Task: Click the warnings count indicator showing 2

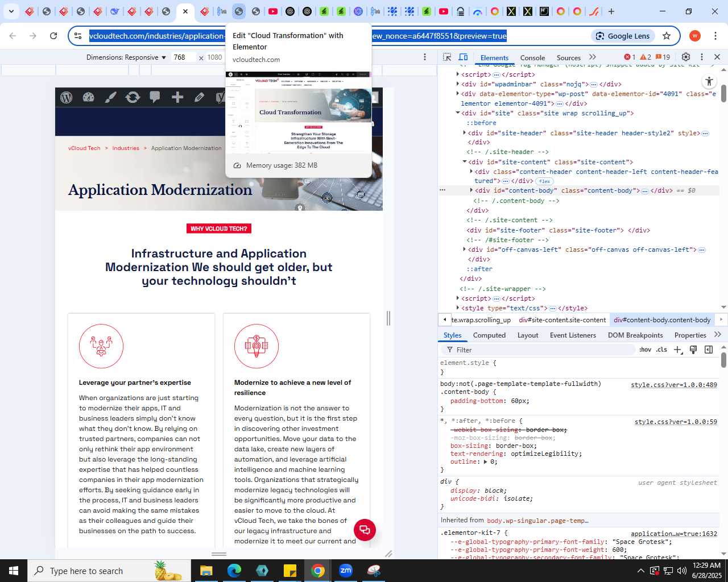Action: [x=646, y=57]
